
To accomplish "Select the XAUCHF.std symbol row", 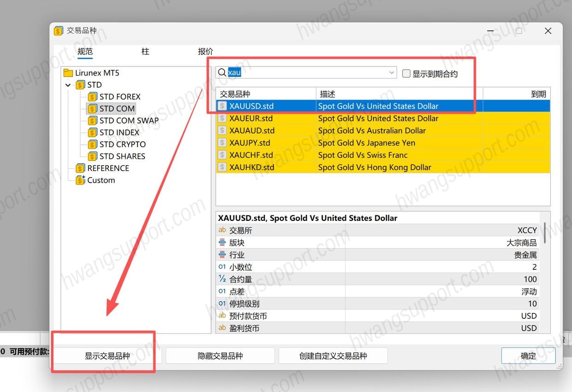I will pos(383,155).
